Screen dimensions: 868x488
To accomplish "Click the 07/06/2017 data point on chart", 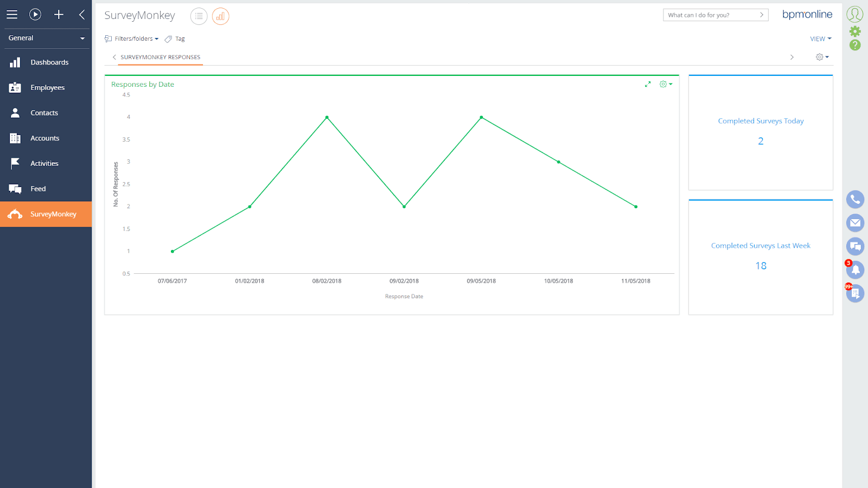I will pyautogui.click(x=173, y=251).
